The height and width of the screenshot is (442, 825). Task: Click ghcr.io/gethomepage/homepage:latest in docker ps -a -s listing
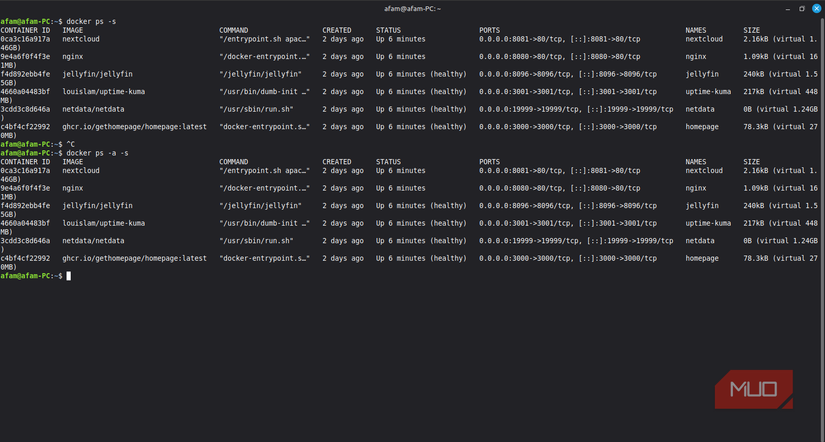134,258
